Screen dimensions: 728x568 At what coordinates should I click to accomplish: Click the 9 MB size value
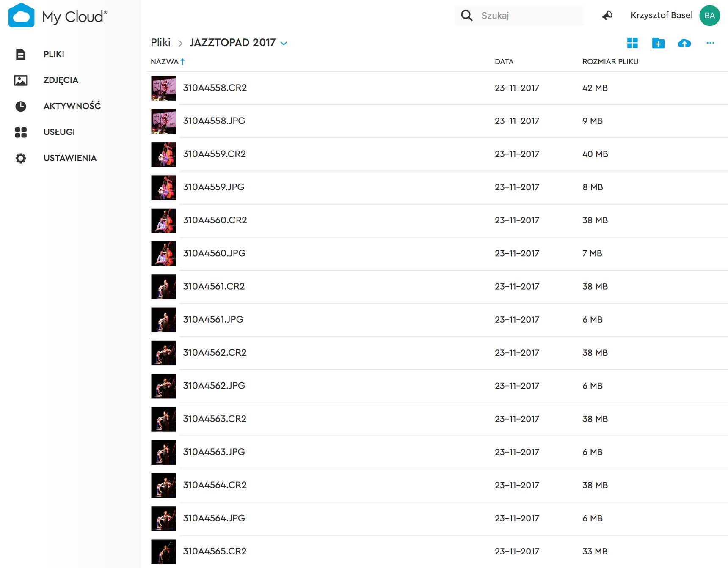593,121
